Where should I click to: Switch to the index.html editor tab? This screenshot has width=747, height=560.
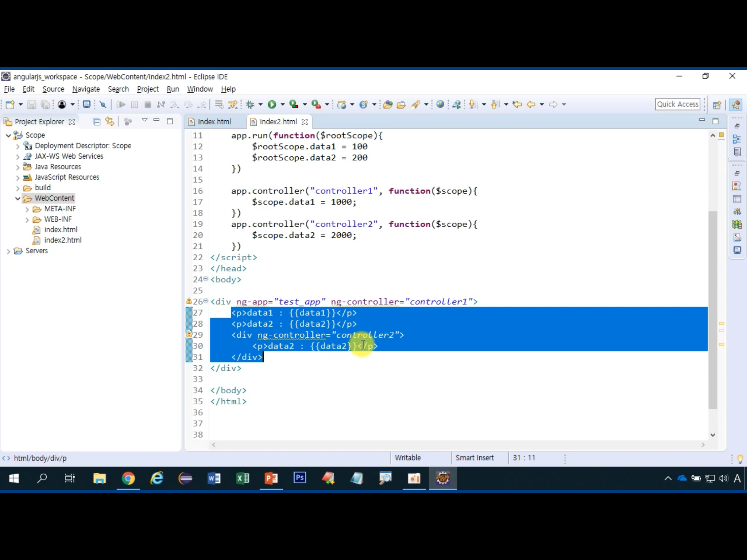pos(214,122)
